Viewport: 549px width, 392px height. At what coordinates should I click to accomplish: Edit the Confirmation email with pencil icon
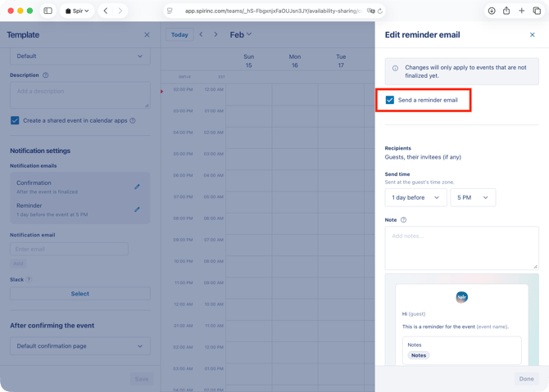point(137,187)
